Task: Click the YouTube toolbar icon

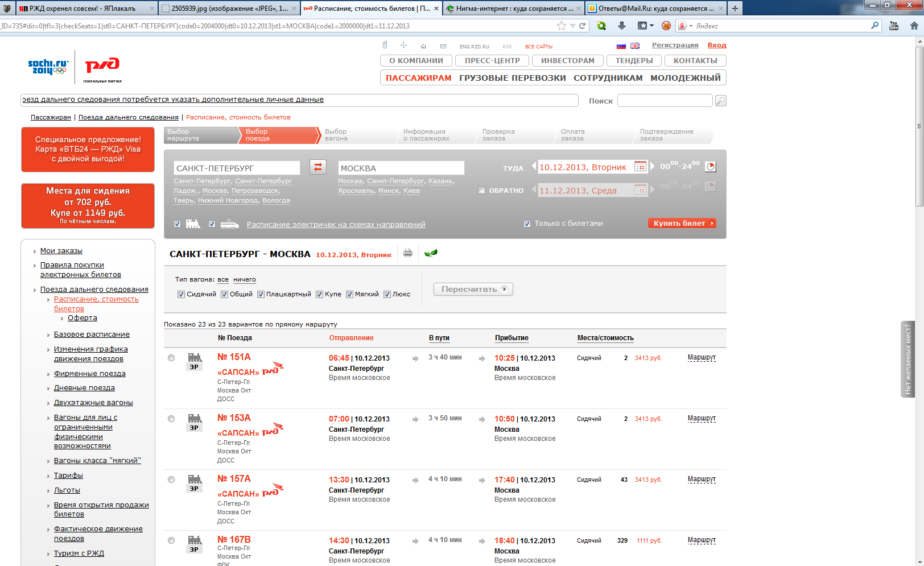Action: (x=894, y=26)
